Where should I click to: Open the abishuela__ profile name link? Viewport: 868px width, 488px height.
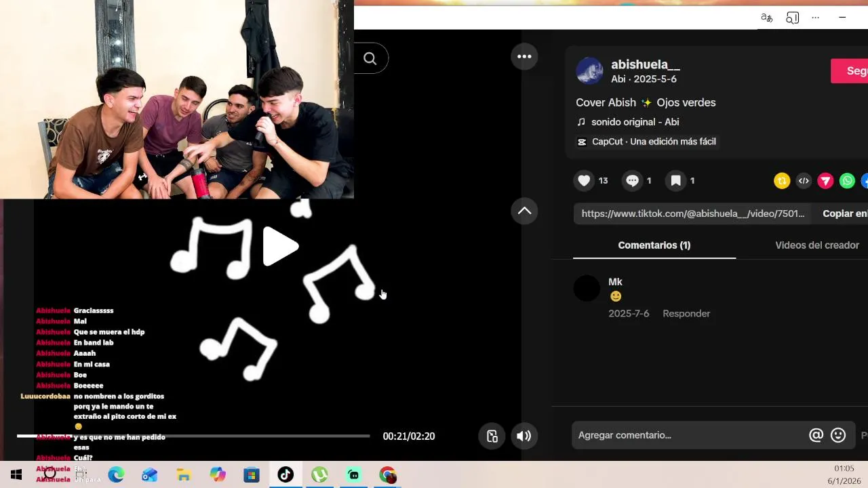coord(646,64)
